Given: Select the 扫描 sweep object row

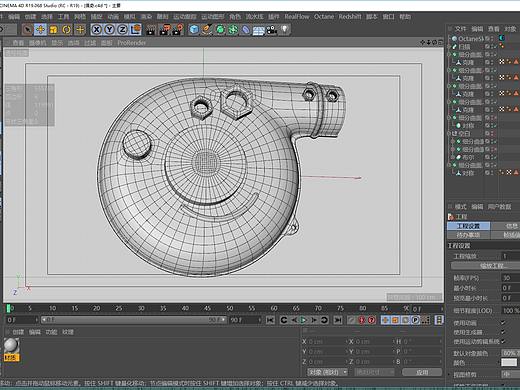Looking at the screenshot, I should click(x=464, y=47).
